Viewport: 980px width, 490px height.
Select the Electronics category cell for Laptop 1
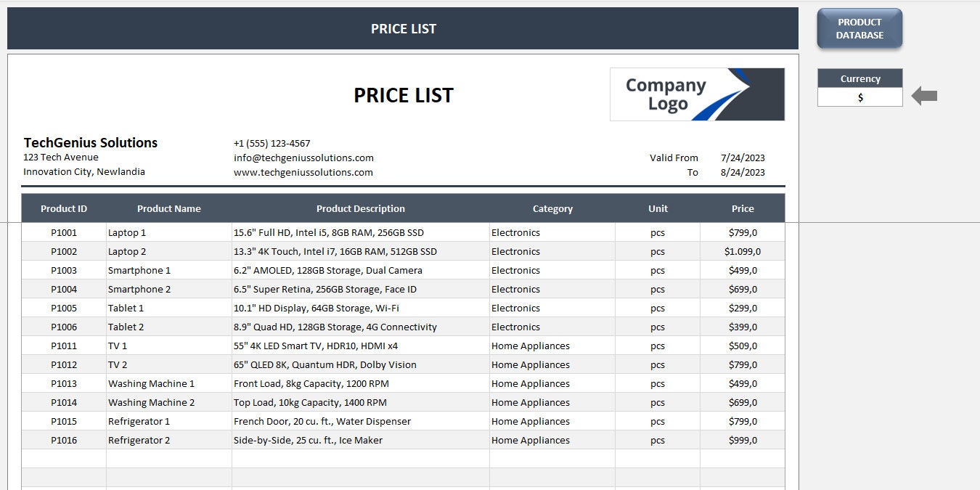pyautogui.click(x=552, y=232)
